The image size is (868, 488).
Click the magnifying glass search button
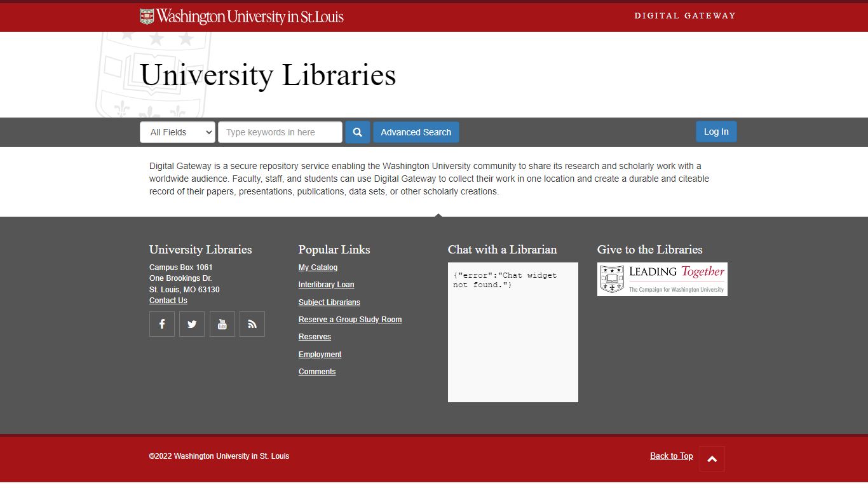point(357,132)
